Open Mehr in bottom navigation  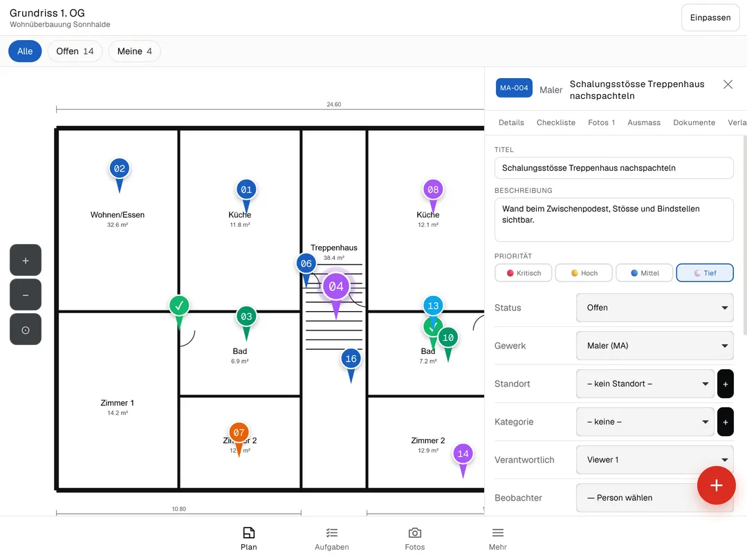(x=498, y=539)
